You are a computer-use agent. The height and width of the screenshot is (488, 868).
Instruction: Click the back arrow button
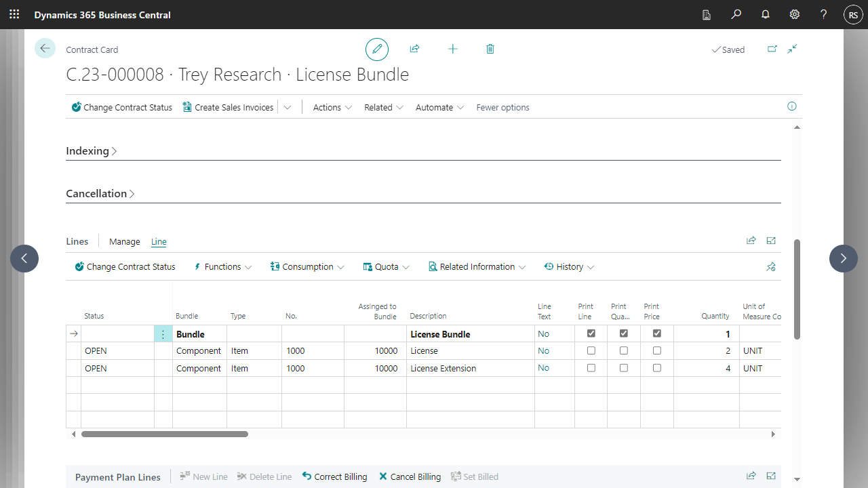click(x=45, y=48)
